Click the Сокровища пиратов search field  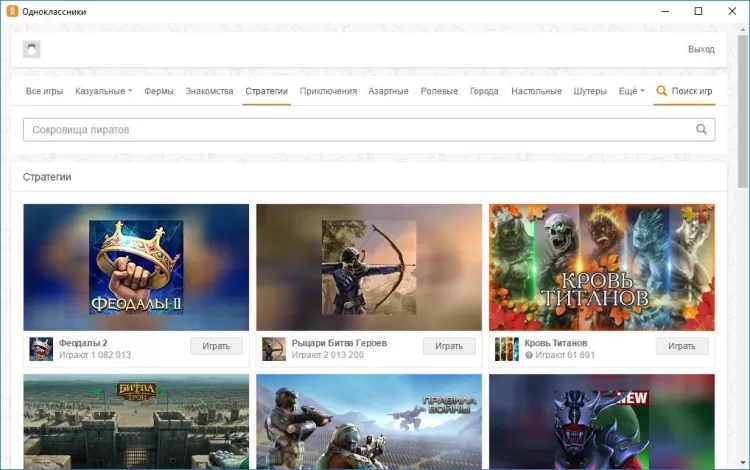pos(369,130)
